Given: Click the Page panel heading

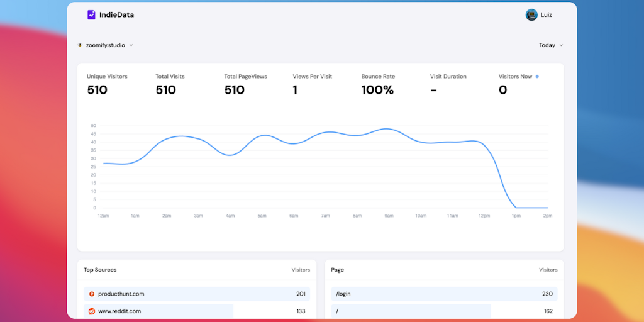Looking at the screenshot, I should [338, 270].
